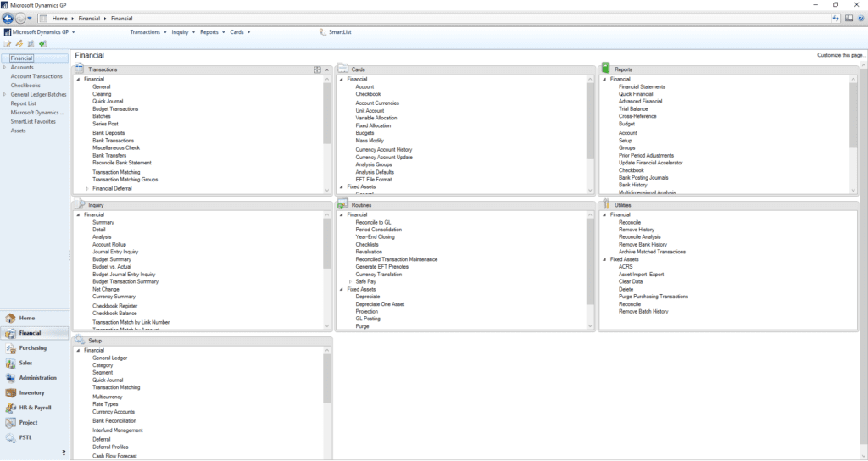
Task: Open General Ledger setup
Action: (x=109, y=358)
